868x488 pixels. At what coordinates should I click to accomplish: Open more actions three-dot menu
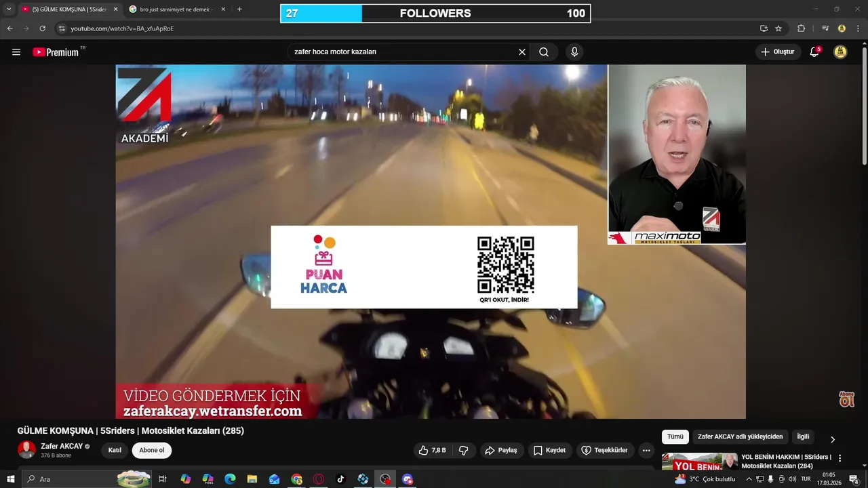[646, 450]
